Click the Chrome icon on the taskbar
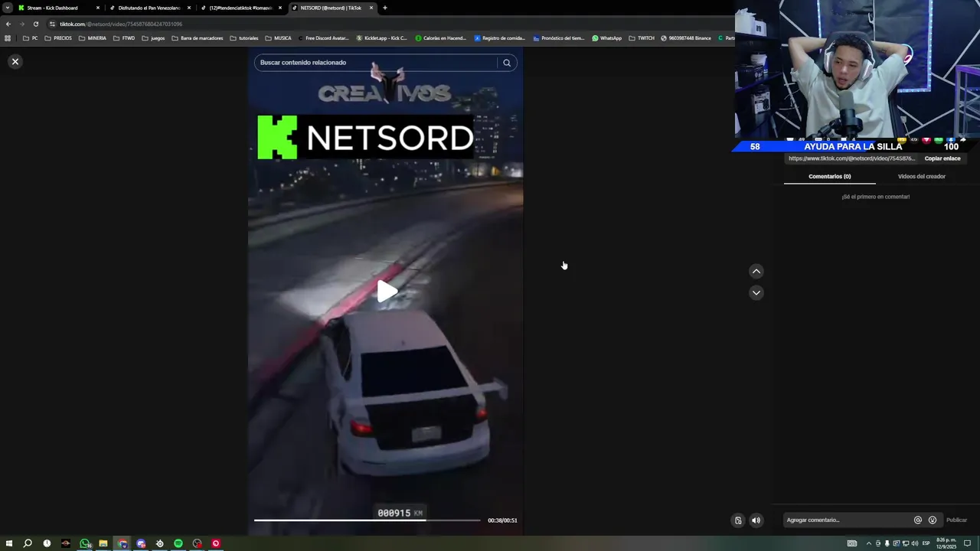The width and height of the screenshot is (980, 551). (122, 543)
